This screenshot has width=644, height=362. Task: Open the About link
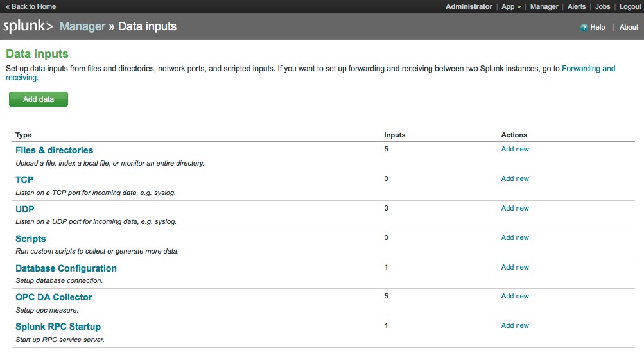pyautogui.click(x=629, y=27)
